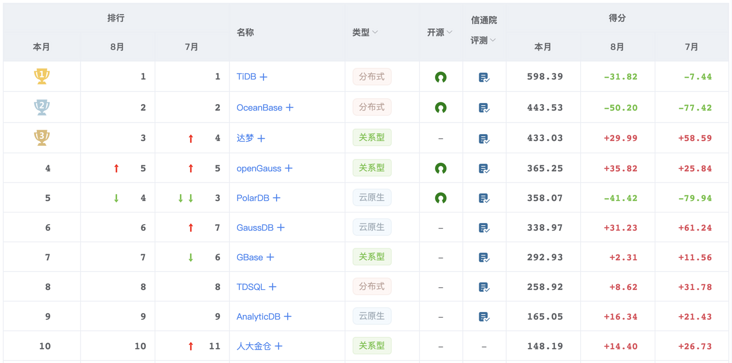Viewport: 732px width, 363px height.
Task: Click the score change -79.94
Action: point(695,198)
